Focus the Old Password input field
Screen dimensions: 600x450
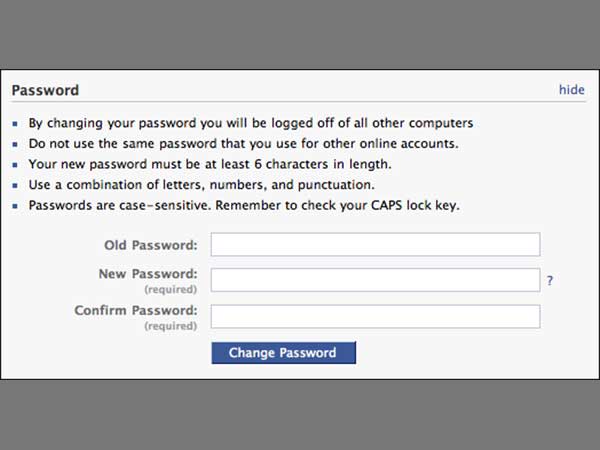click(x=375, y=245)
